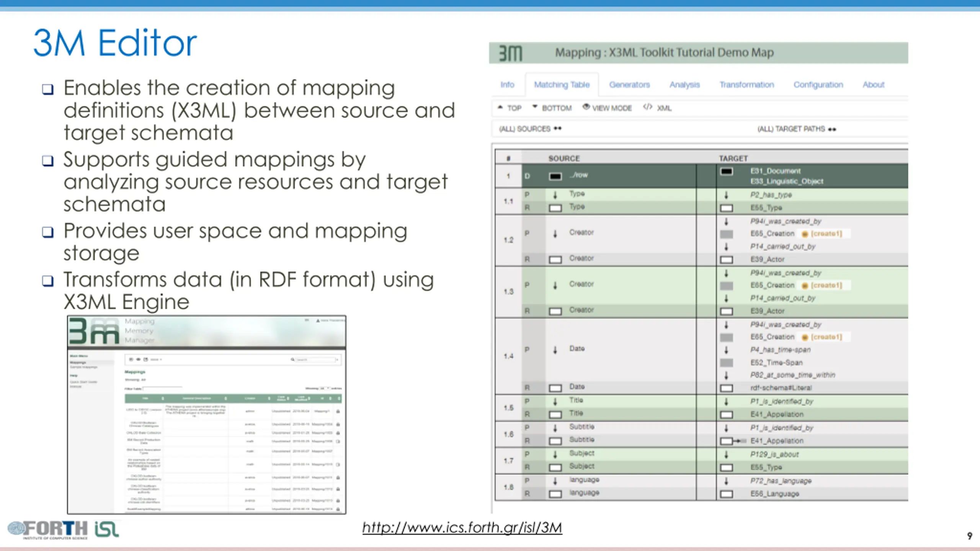Expand the (ALL) SOURCES filter
Screen dimensions: 980x551
coord(530,129)
